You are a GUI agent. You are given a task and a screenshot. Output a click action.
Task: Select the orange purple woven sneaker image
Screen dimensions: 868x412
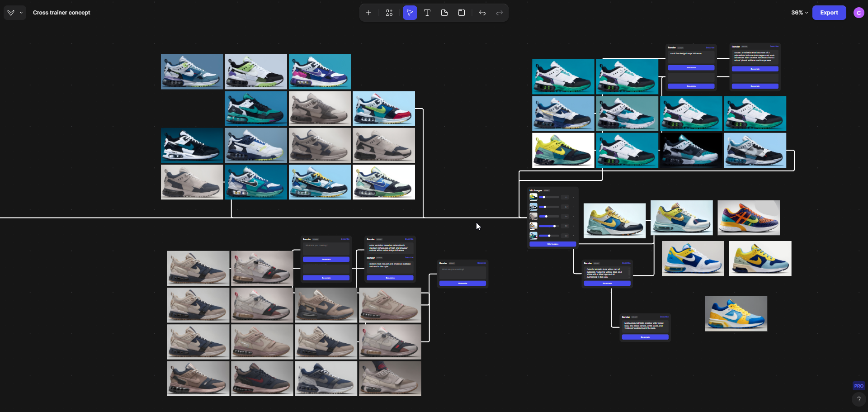coord(749,218)
